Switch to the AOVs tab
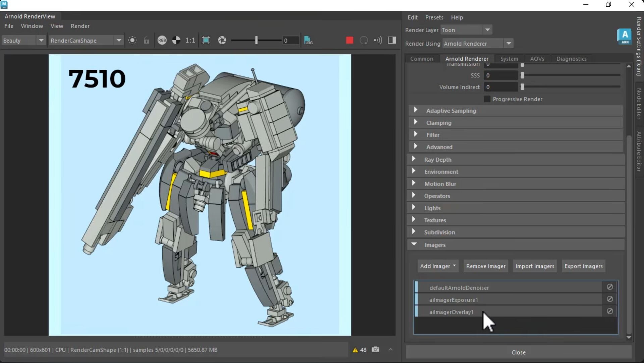Screen dimensions: 644x363 [537, 59]
